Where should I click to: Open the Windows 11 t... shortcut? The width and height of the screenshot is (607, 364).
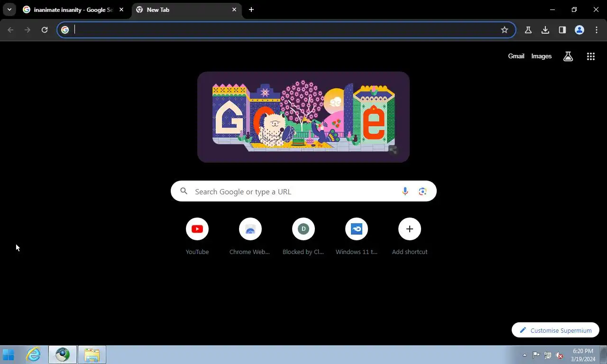357,237
